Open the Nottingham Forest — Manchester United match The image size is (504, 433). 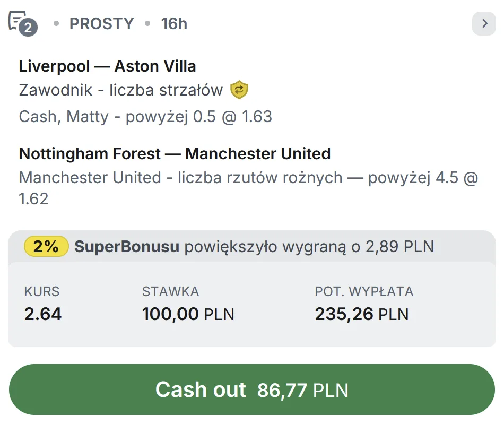coord(175,153)
